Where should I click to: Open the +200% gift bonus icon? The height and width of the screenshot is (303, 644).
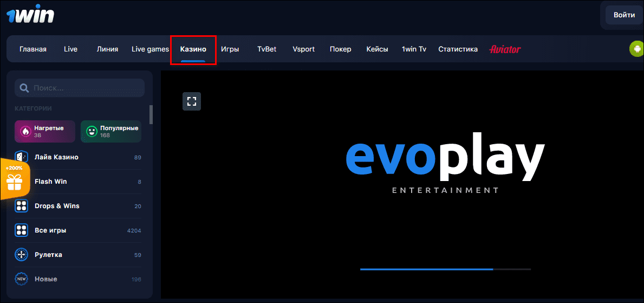[15, 178]
